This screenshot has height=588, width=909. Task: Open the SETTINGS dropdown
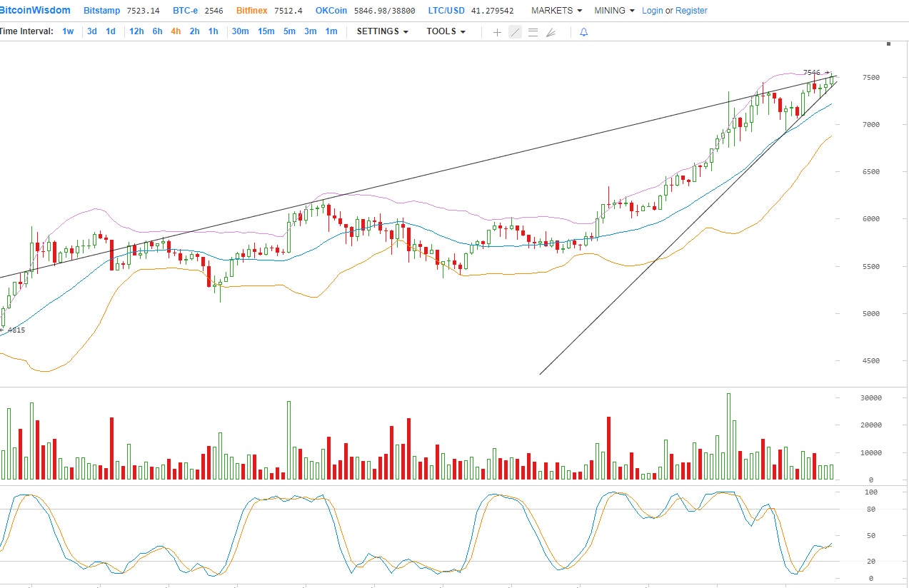click(382, 31)
